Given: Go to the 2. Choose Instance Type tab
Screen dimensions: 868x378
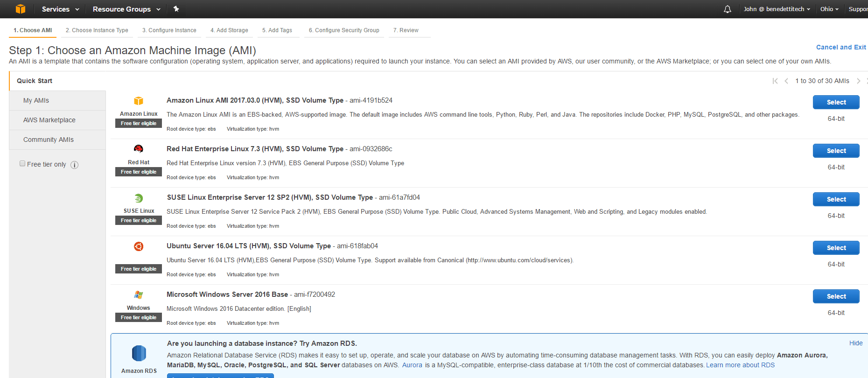Looking at the screenshot, I should pos(97,30).
